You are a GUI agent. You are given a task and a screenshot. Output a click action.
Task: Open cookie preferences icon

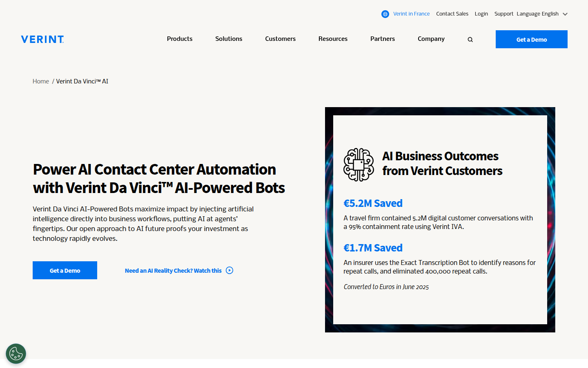pos(16,354)
